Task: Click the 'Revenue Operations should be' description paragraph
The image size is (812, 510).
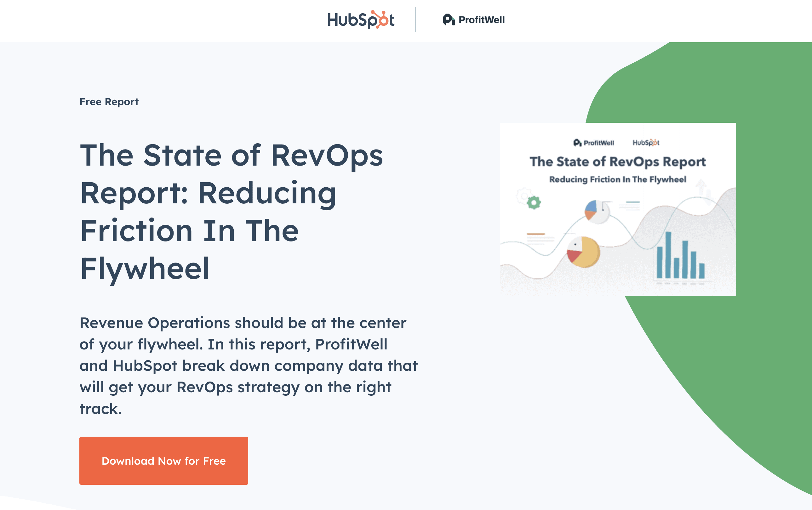Action: coord(249,365)
